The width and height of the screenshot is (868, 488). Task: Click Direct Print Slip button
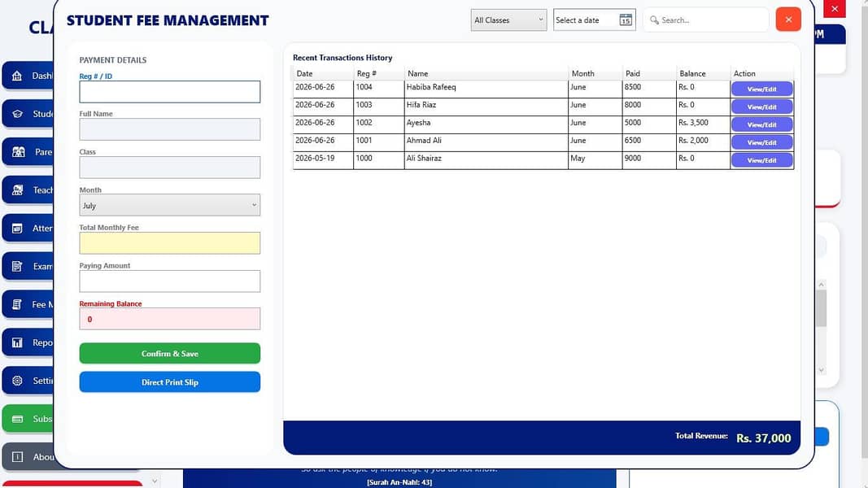[x=169, y=382]
